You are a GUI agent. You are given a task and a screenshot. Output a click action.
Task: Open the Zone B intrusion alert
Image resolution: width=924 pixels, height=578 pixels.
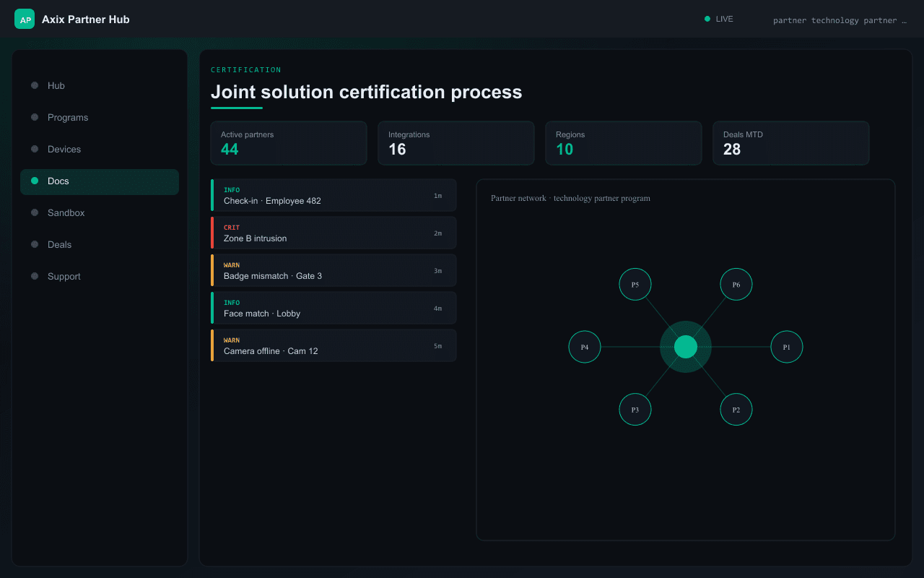[334, 233]
